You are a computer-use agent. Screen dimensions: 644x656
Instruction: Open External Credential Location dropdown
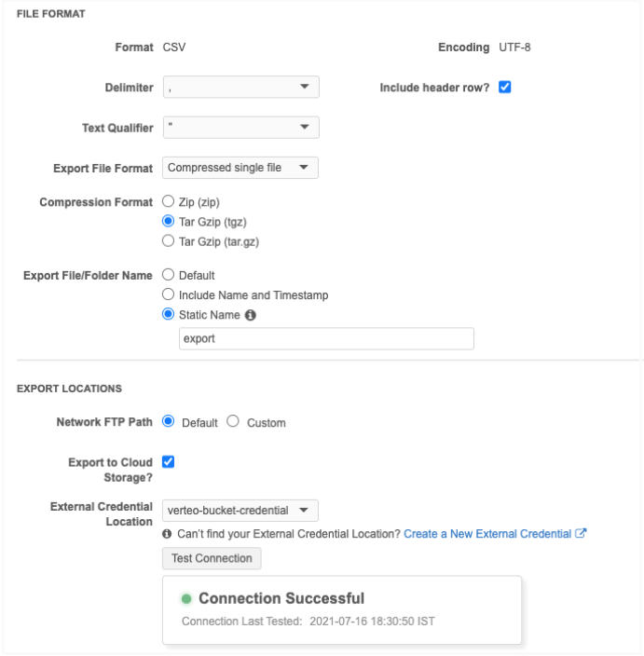pyautogui.click(x=240, y=511)
